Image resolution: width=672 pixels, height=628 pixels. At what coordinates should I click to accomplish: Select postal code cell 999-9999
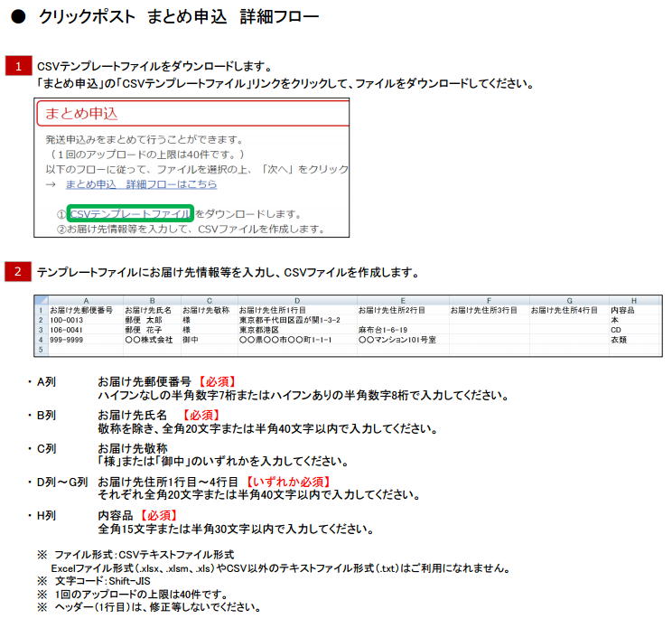86,340
